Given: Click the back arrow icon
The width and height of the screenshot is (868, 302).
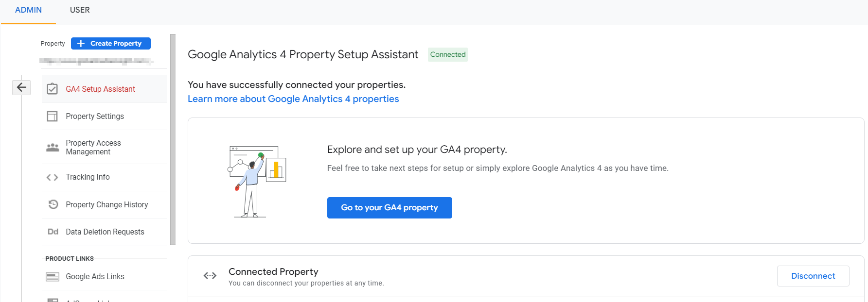Looking at the screenshot, I should (x=21, y=87).
